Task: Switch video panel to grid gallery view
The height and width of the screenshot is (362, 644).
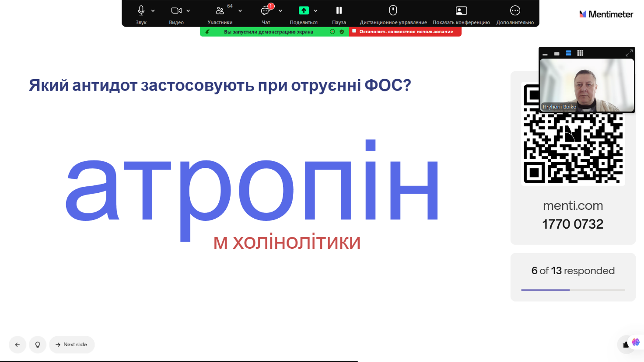Action: click(580, 53)
